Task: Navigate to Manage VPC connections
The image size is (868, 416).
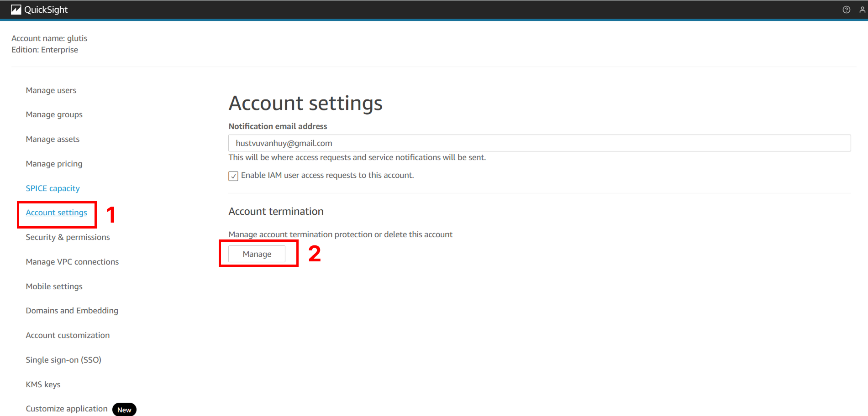Action: 72,262
